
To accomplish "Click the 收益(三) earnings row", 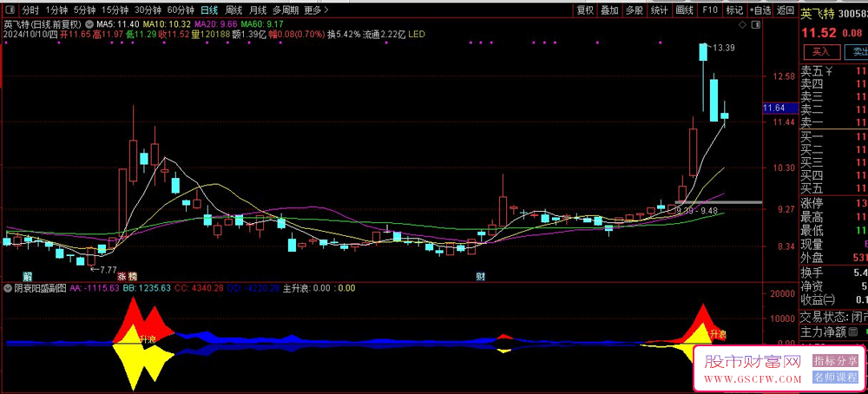I will tap(834, 300).
